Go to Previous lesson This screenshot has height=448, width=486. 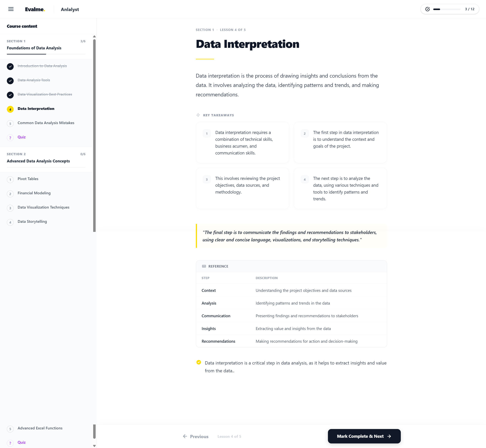point(199,437)
